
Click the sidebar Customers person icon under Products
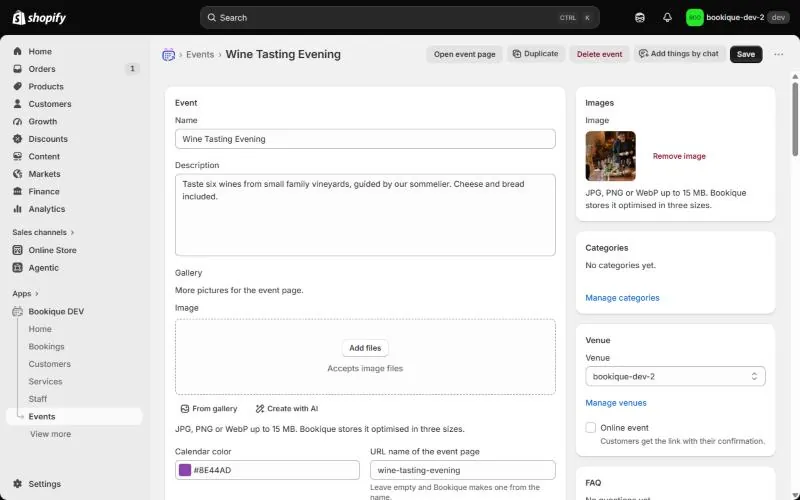17,104
